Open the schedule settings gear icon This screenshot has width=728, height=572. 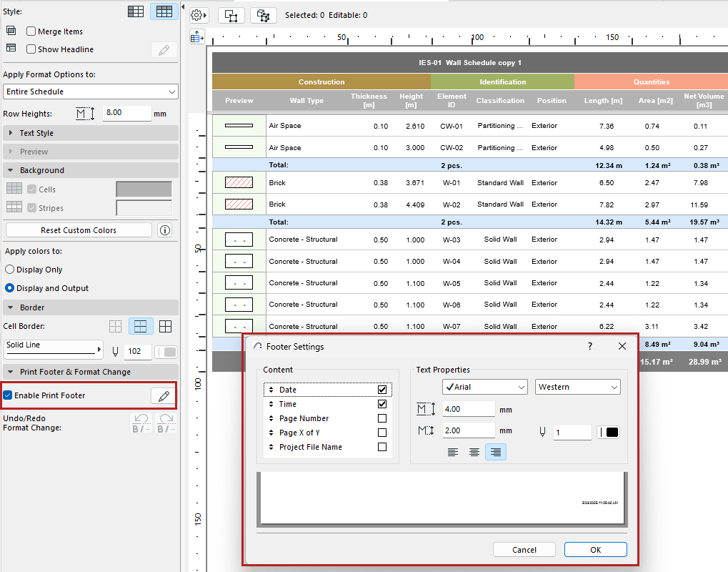pyautogui.click(x=198, y=15)
